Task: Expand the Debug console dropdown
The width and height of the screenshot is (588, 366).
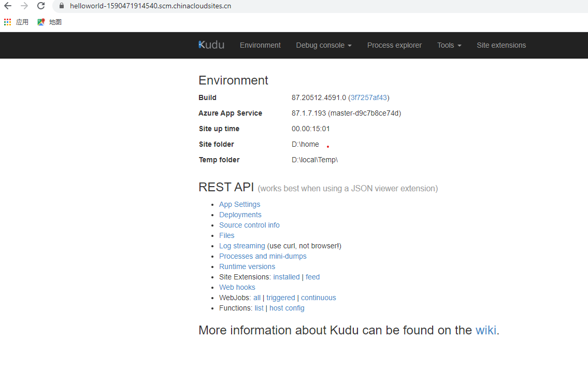Action: [324, 45]
